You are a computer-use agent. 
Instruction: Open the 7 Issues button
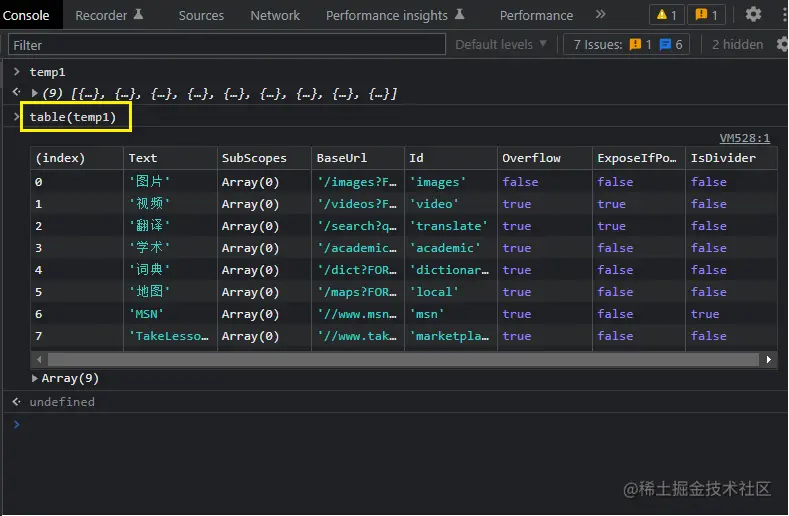click(626, 45)
